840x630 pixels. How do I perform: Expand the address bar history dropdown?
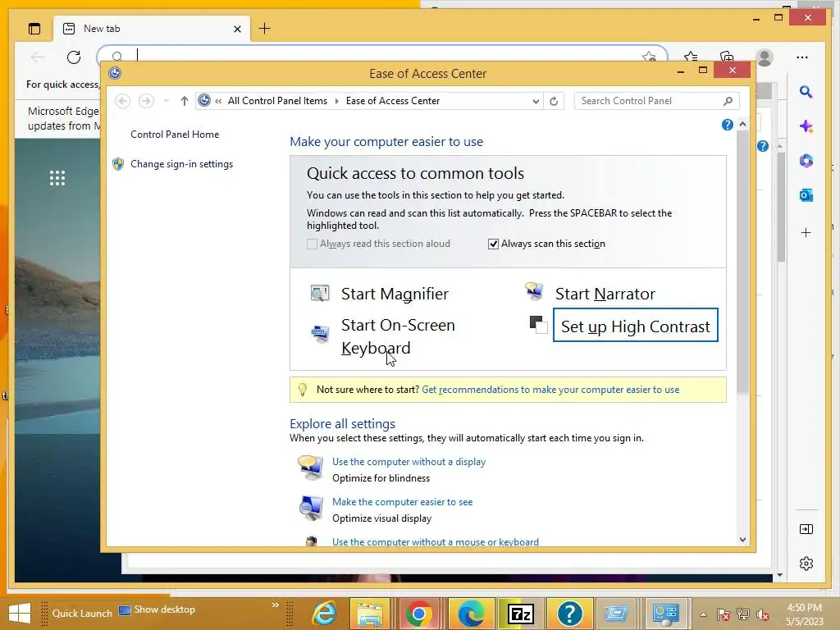click(536, 101)
